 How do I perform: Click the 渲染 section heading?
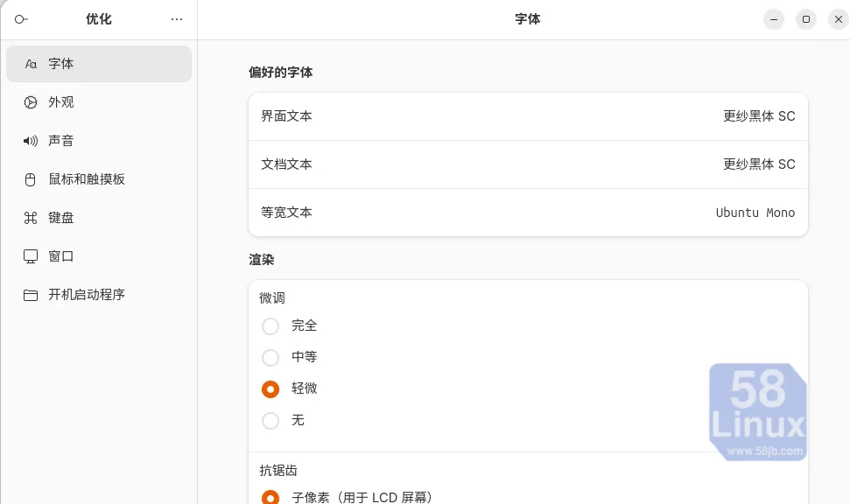coord(261,260)
